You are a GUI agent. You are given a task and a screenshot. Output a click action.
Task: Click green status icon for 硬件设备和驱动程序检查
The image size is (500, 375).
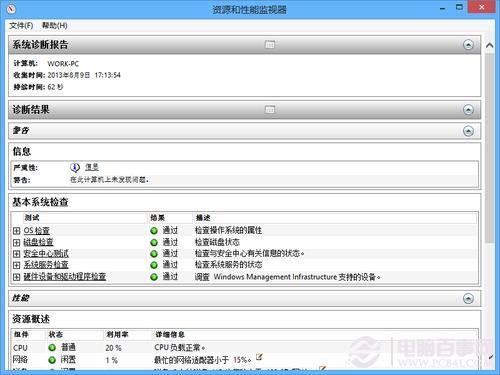point(154,277)
